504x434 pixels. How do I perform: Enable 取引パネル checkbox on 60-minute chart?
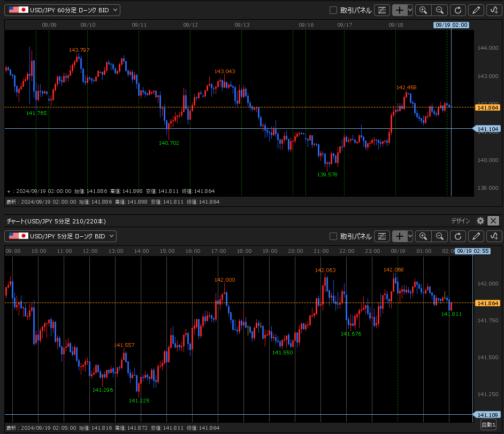click(x=333, y=10)
